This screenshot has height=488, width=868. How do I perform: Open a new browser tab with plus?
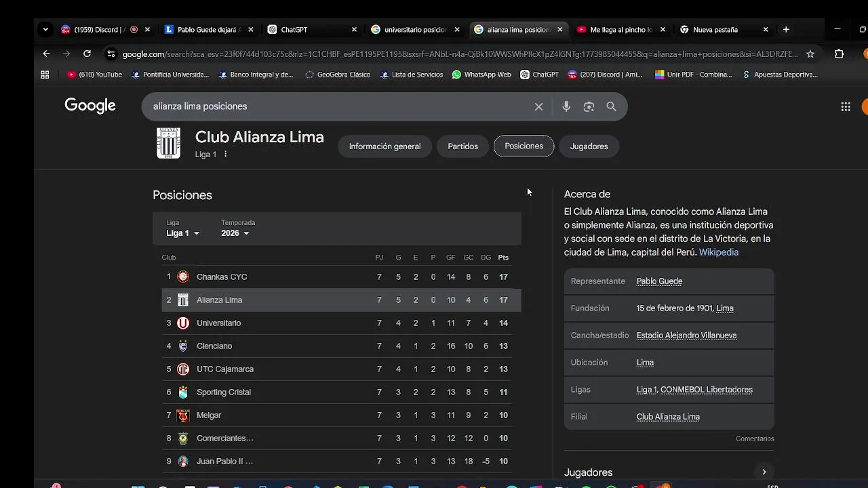pos(786,30)
